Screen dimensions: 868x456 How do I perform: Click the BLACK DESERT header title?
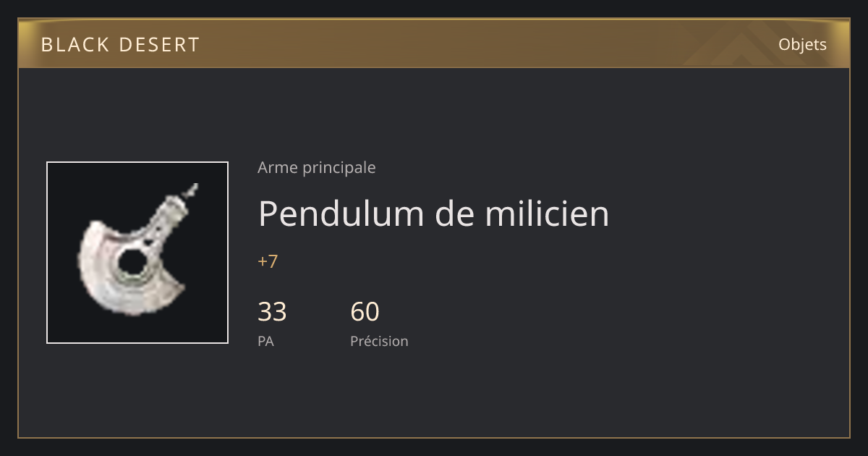click(x=120, y=45)
